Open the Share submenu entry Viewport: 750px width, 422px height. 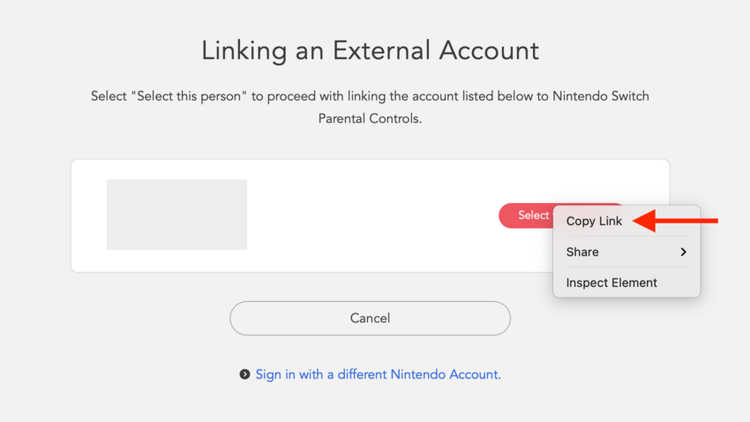(626, 252)
